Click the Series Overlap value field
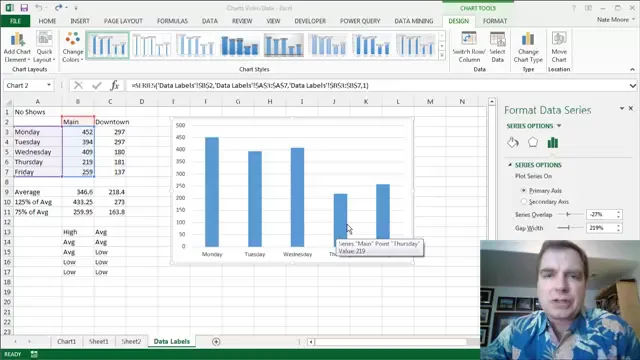The width and height of the screenshot is (640, 360). (601, 214)
